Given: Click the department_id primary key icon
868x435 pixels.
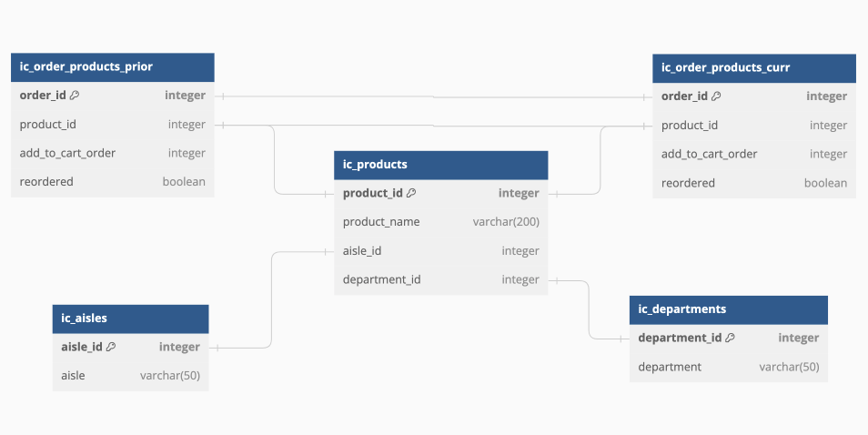Looking at the screenshot, I should point(730,338).
